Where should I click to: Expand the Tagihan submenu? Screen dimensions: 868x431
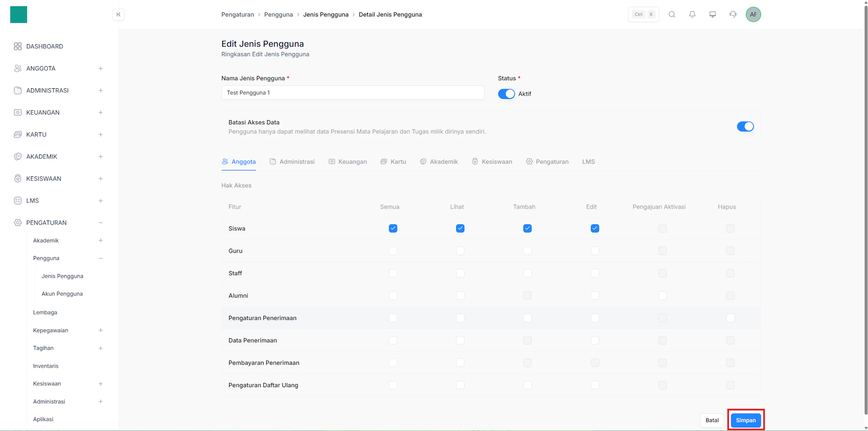tap(100, 348)
